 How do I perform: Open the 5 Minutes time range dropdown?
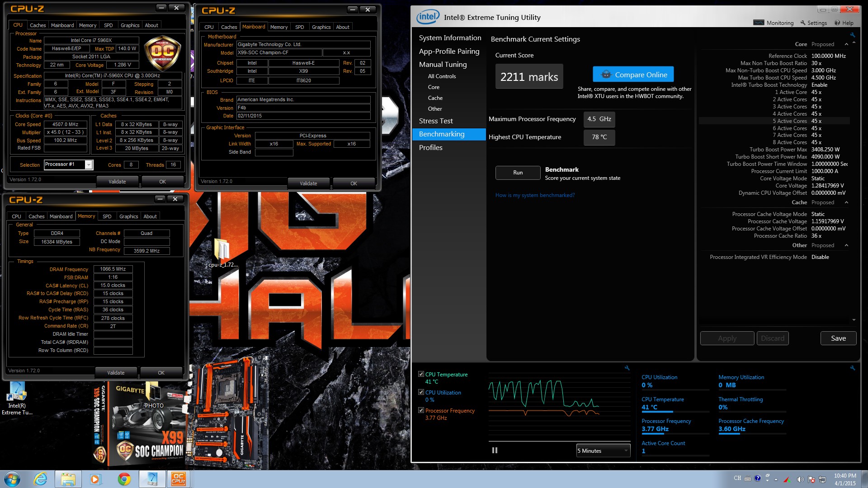(603, 450)
